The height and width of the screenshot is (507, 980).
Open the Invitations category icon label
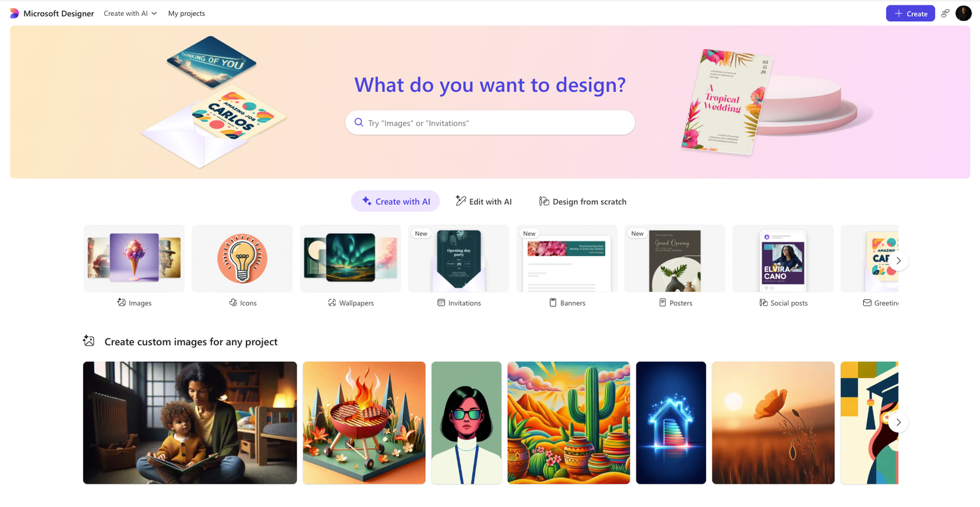pos(459,302)
